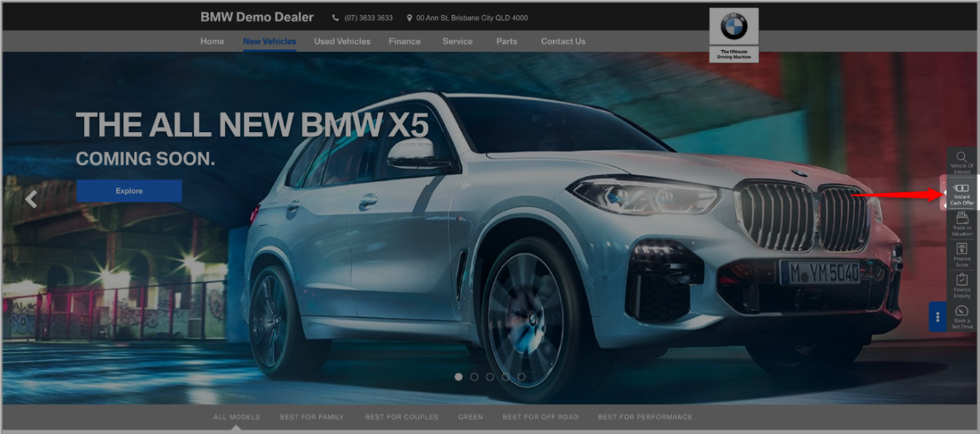
Task: Select the second carousel slide dot
Action: [x=474, y=377]
